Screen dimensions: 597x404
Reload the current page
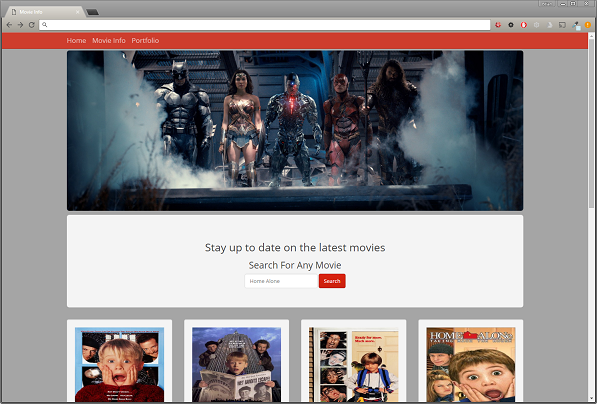pyautogui.click(x=32, y=25)
